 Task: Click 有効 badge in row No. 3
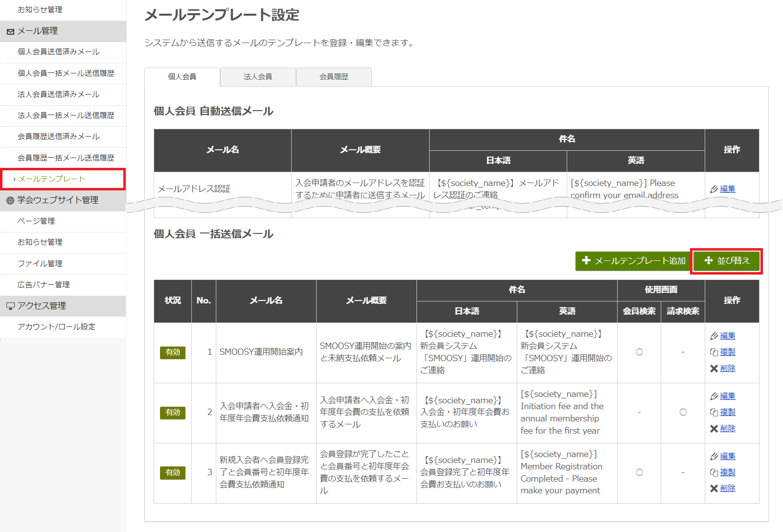[x=173, y=473]
